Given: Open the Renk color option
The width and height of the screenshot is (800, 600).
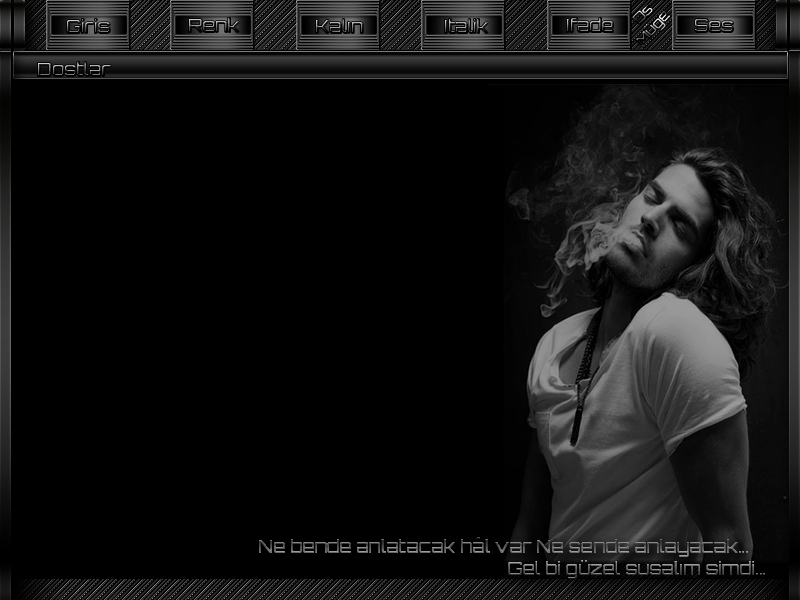Looking at the screenshot, I should click(x=213, y=26).
